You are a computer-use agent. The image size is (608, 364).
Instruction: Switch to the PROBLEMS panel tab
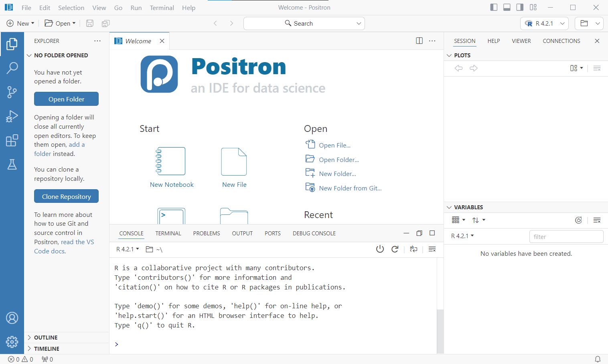pos(207,233)
